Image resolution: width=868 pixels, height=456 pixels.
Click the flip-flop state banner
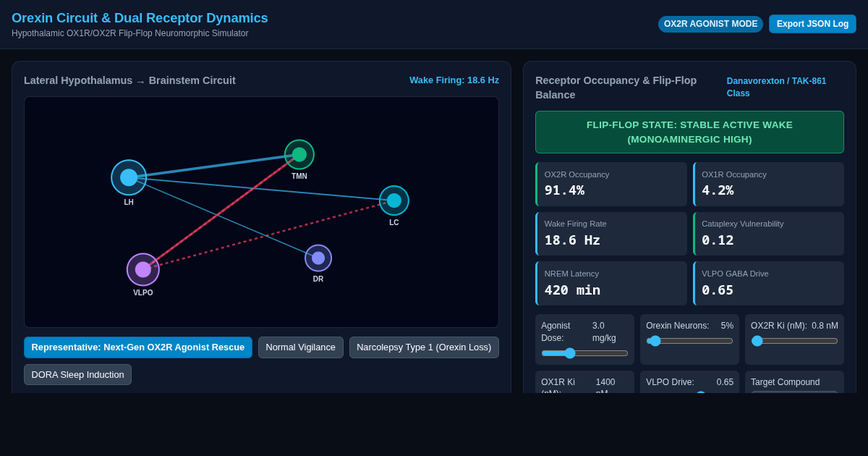689,132
